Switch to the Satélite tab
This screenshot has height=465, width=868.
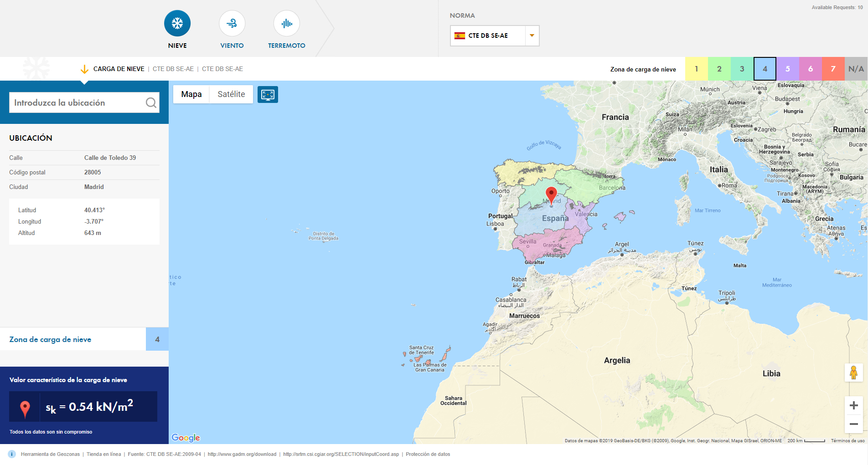231,94
